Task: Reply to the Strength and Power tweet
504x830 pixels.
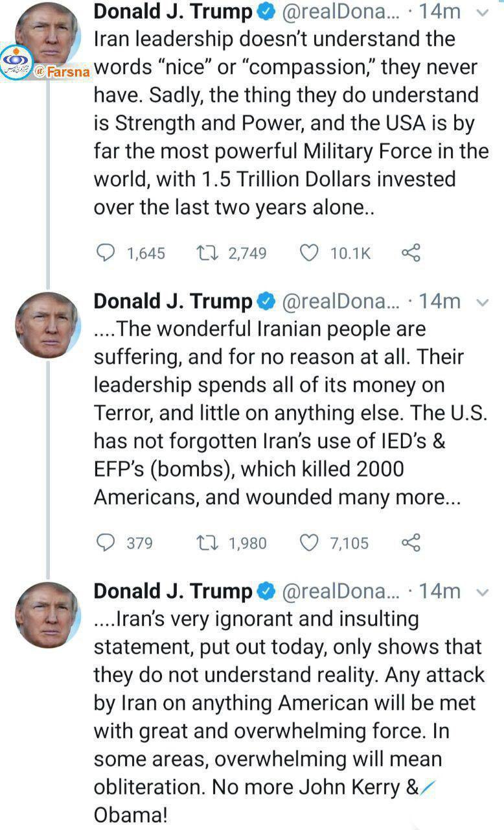Action: click(x=106, y=252)
